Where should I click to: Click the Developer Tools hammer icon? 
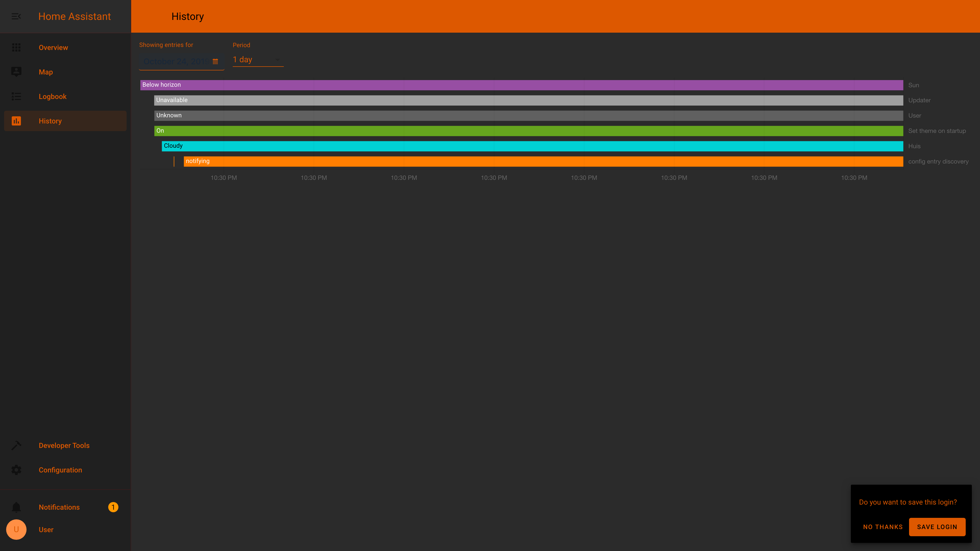16,445
